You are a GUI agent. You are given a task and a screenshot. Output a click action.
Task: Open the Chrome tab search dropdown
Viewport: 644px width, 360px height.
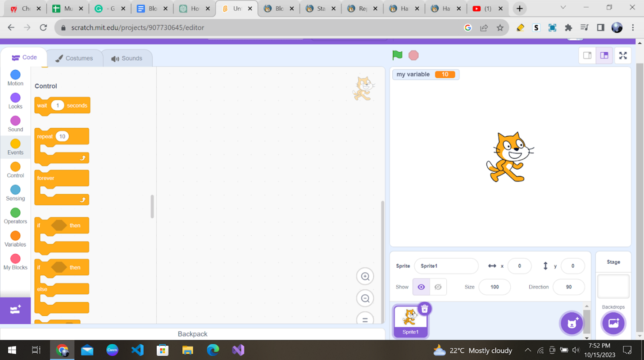tap(563, 8)
